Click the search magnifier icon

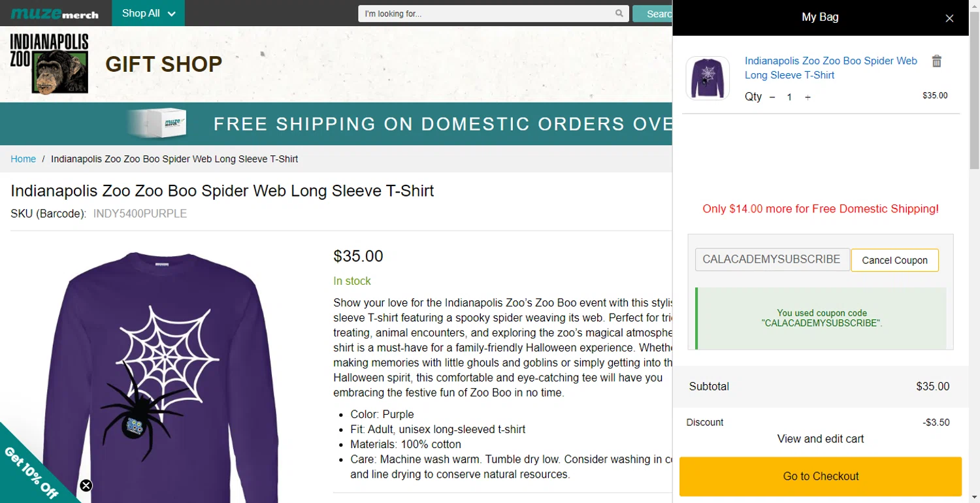click(x=619, y=14)
